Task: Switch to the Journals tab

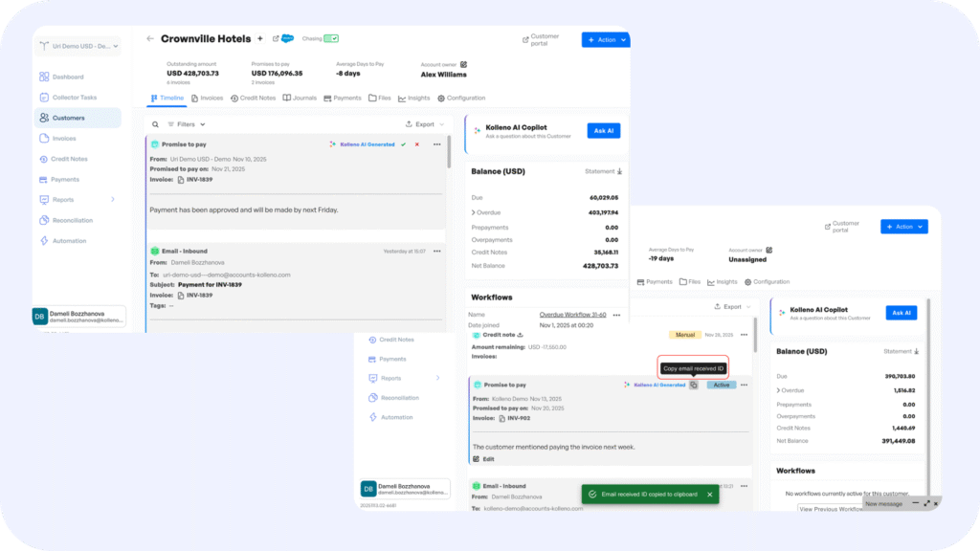Action: [300, 98]
